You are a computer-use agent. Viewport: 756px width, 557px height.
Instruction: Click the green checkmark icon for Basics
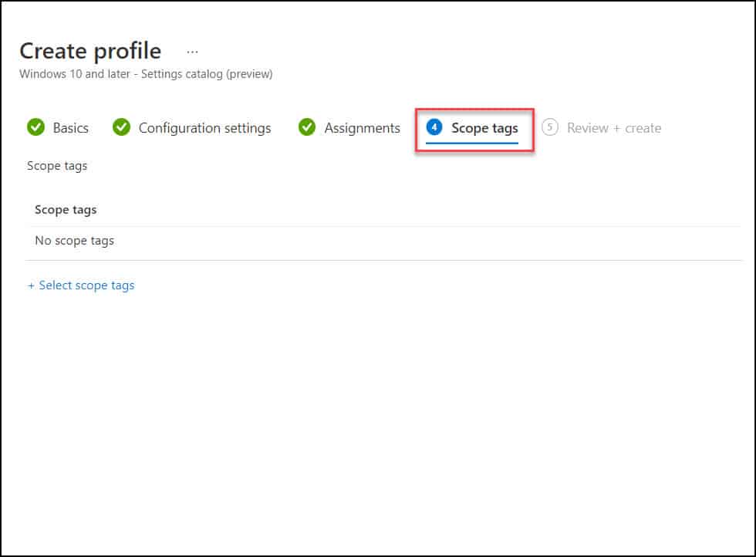pos(35,127)
